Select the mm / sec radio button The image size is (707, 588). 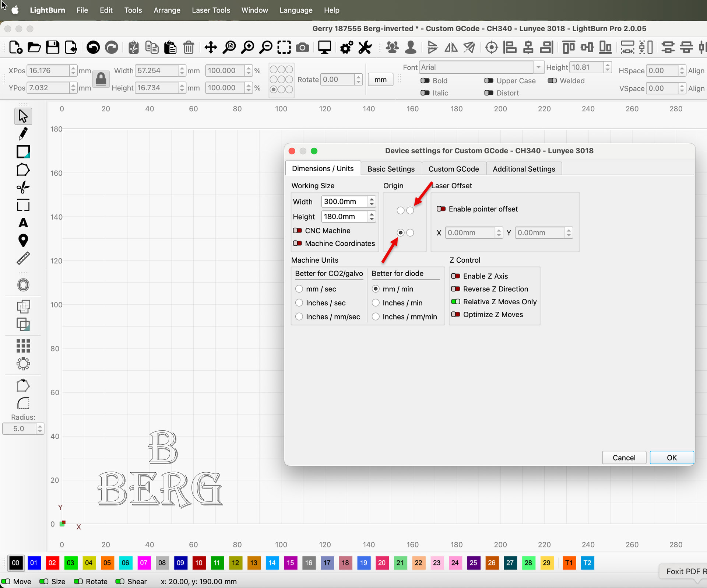click(x=299, y=289)
